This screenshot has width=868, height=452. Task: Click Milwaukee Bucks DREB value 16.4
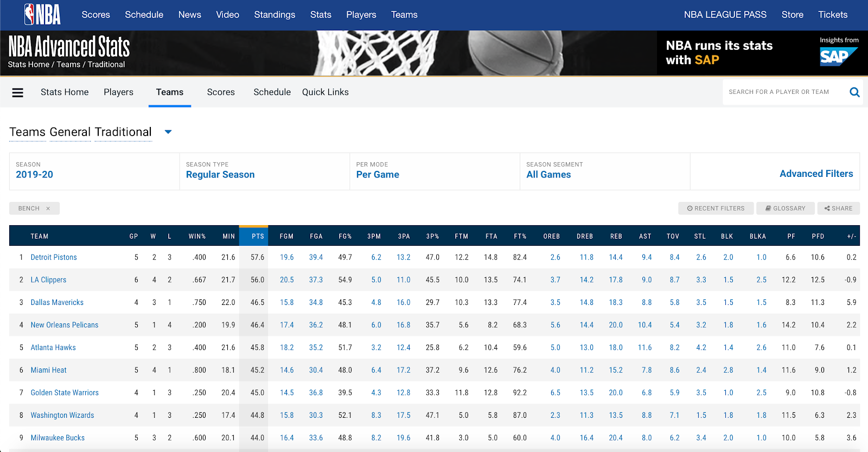pyautogui.click(x=587, y=438)
